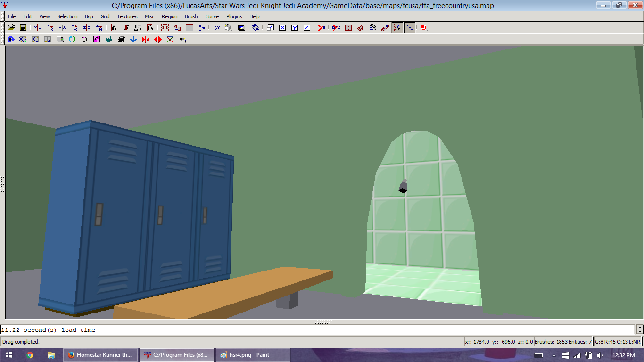This screenshot has height=362, width=644.
Task: Click the Texture view mode icon
Action: [241, 28]
